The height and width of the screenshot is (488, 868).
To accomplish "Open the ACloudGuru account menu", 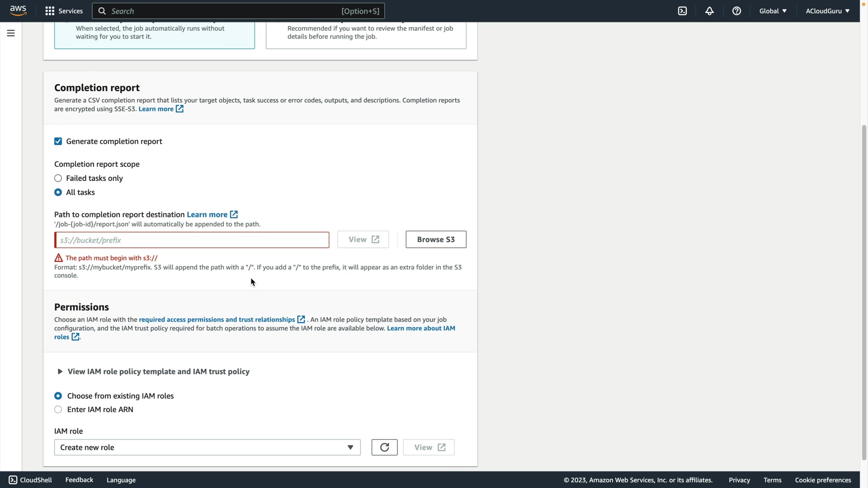I will 827,11.
